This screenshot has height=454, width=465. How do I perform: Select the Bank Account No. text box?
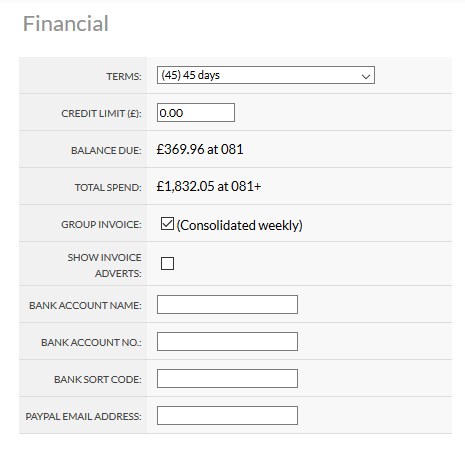point(227,341)
